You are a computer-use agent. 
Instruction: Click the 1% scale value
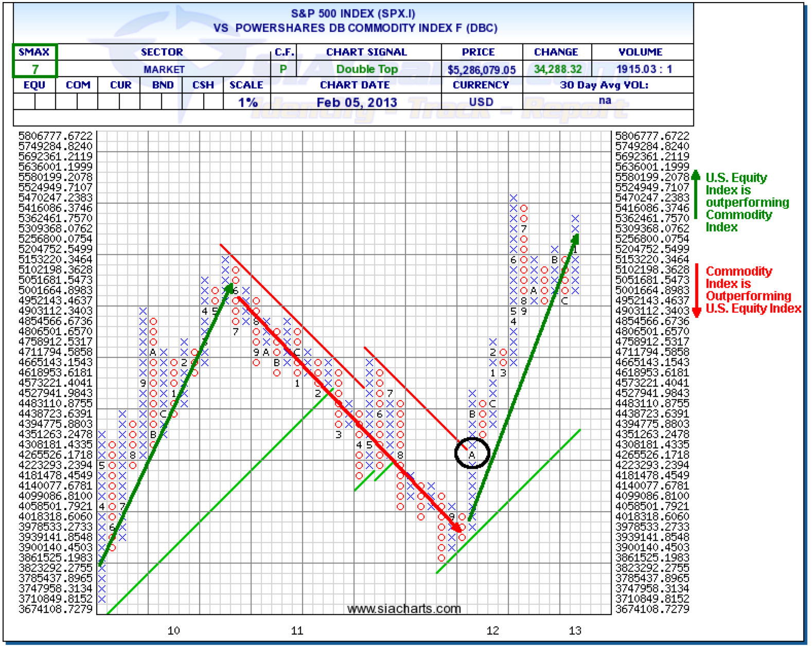tap(248, 102)
